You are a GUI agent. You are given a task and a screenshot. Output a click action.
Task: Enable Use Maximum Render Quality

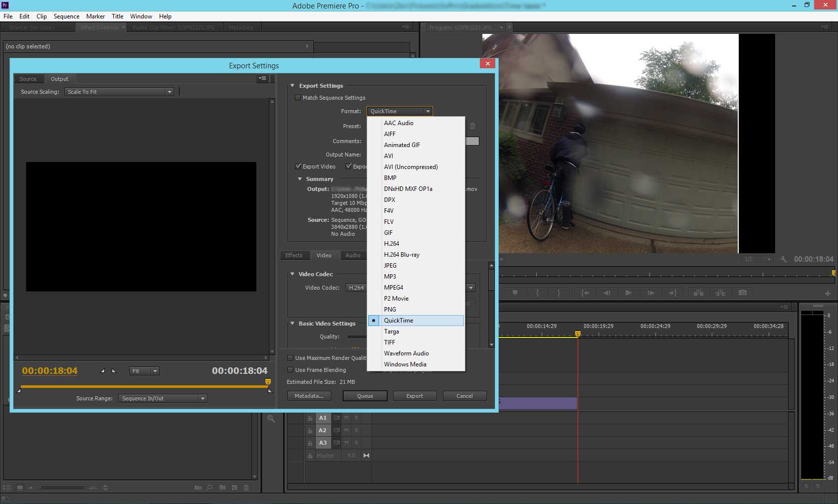(x=290, y=358)
